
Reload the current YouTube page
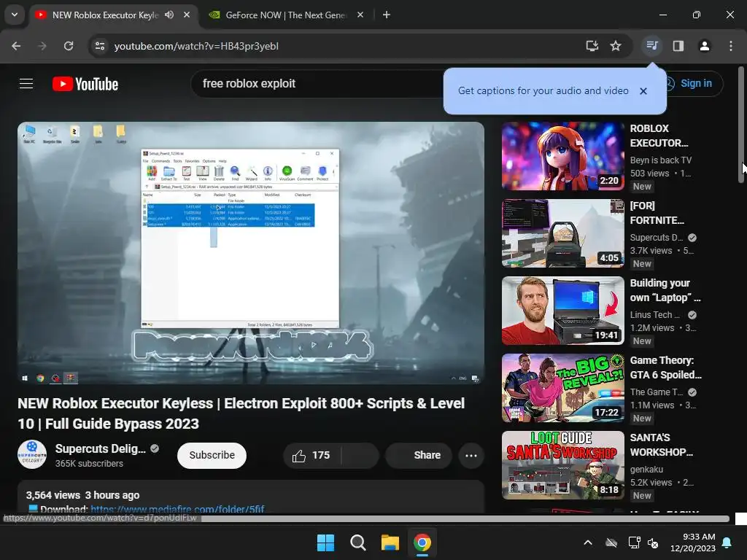tap(69, 46)
